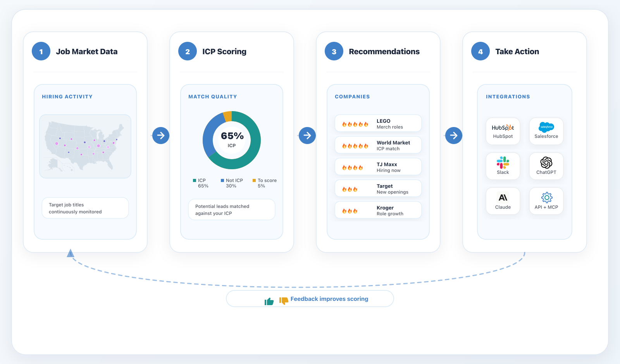Click the Job Market Data heading

pyautogui.click(x=87, y=52)
